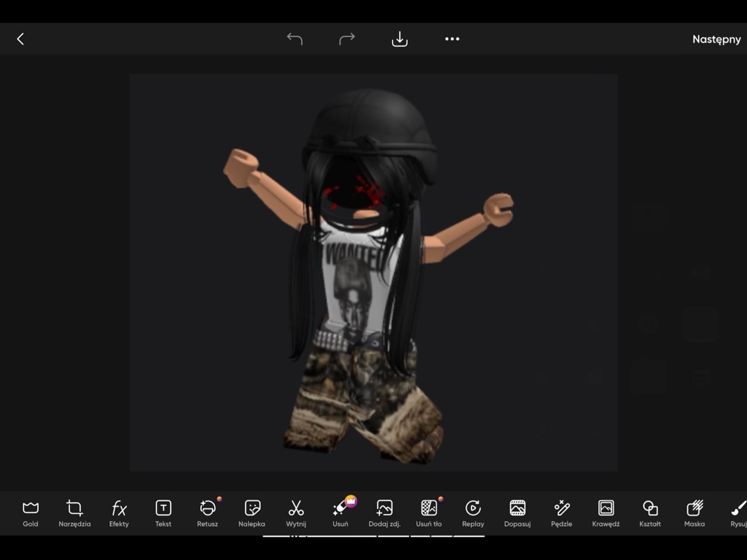Select the Wytnij (Cutout) scissors tool
Screen dimensions: 747x560
click(296, 512)
